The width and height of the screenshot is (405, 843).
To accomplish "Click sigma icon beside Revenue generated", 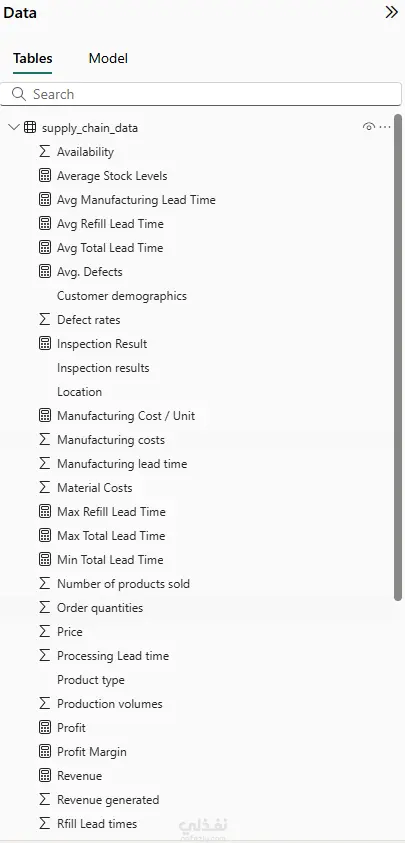I will (x=45, y=799).
